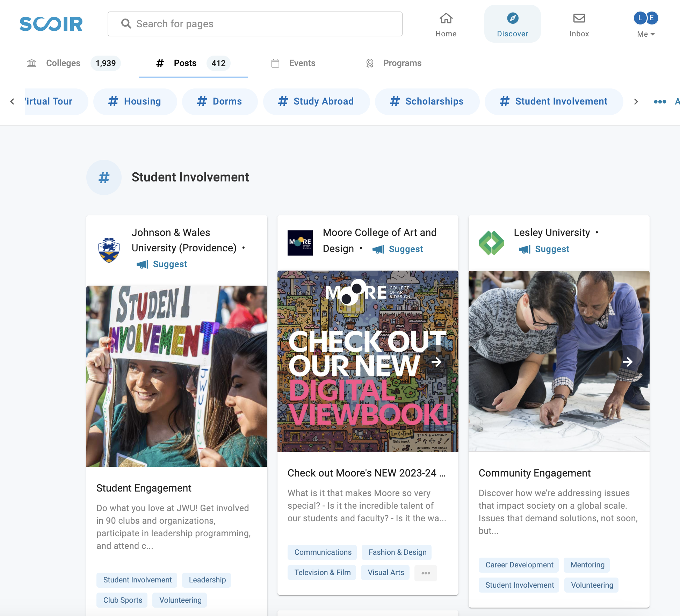The image size is (680, 616).
Task: Click the Mentoring tag
Action: tap(587, 565)
